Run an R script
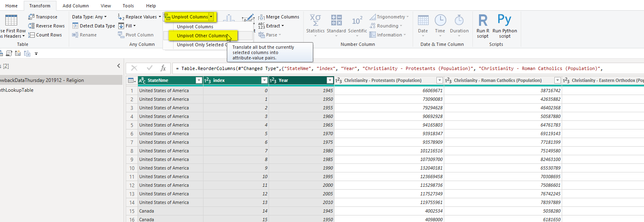The height and width of the screenshot is (222, 644). [x=483, y=26]
